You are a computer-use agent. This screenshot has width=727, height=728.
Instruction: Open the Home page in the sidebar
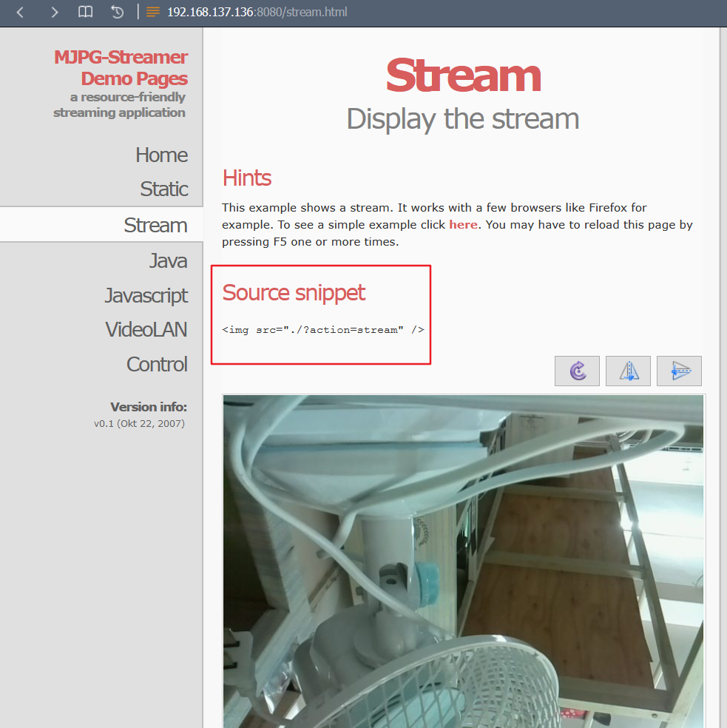pos(161,155)
